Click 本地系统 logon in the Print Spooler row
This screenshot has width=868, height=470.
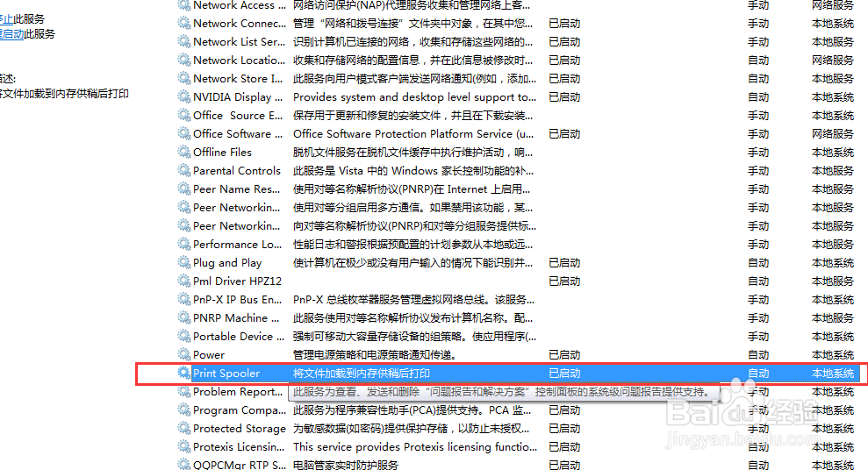[x=833, y=374]
